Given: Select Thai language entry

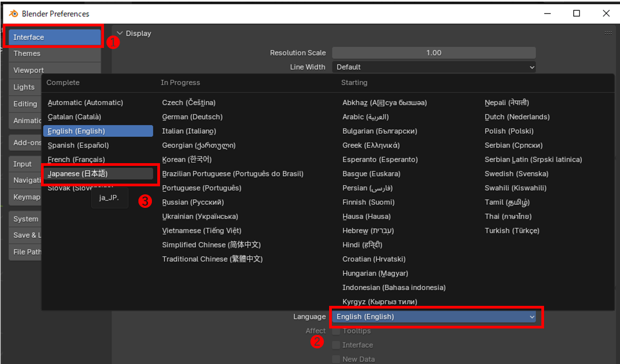Looking at the screenshot, I should [508, 216].
